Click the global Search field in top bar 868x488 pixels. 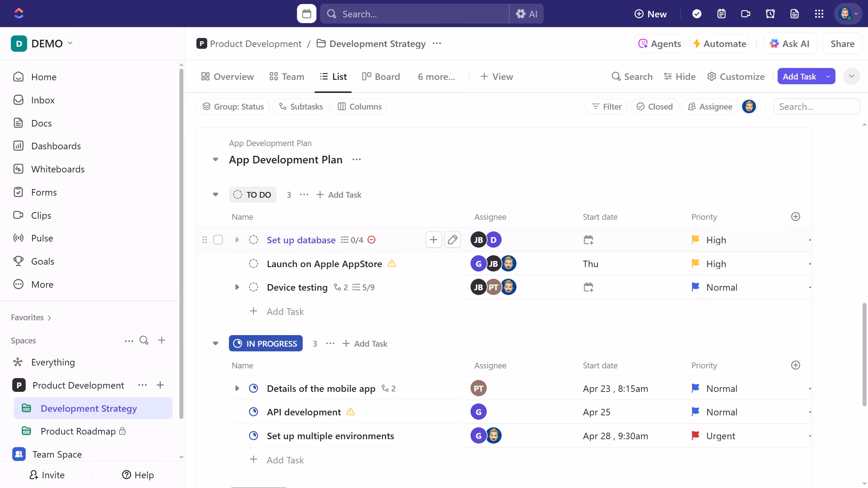coord(415,14)
